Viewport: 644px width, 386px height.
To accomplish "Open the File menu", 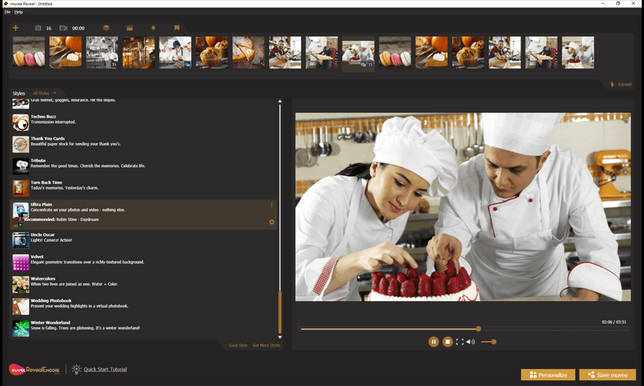I will pos(8,12).
